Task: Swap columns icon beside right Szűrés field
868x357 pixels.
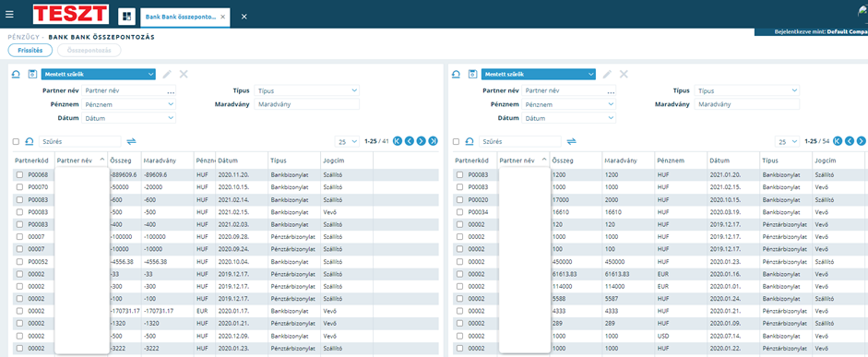Action: 571,142
